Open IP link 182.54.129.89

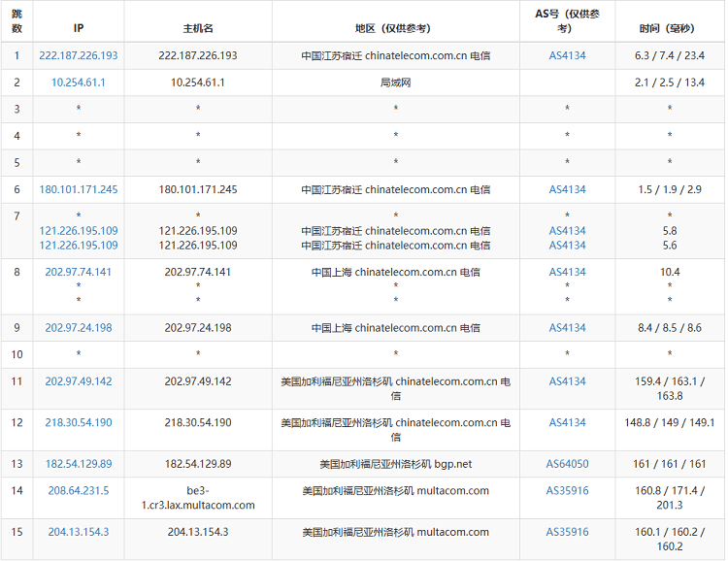pyautogui.click(x=79, y=464)
